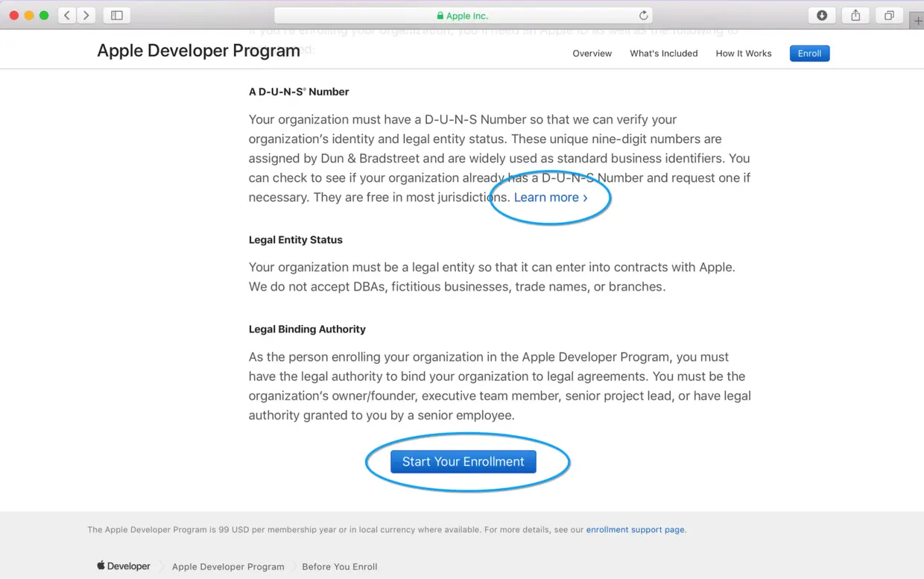Follow the Learn more link

tap(551, 197)
